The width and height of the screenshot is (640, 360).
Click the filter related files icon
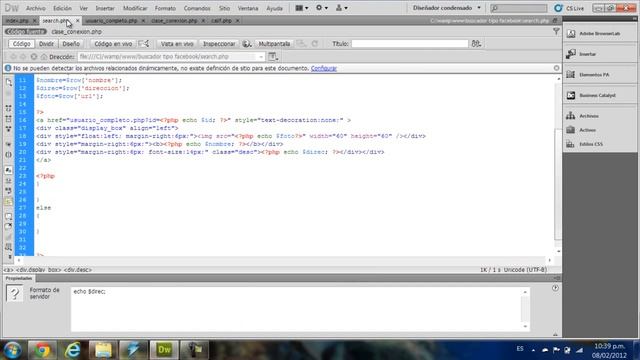(x=556, y=31)
